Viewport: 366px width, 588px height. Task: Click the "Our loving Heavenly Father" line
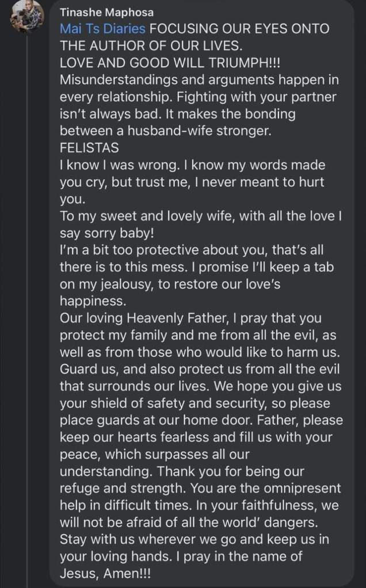click(190, 318)
